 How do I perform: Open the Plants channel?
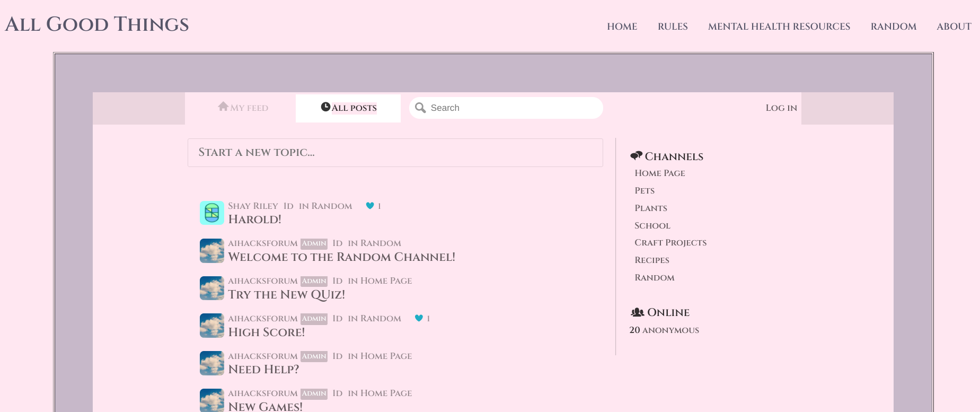651,208
